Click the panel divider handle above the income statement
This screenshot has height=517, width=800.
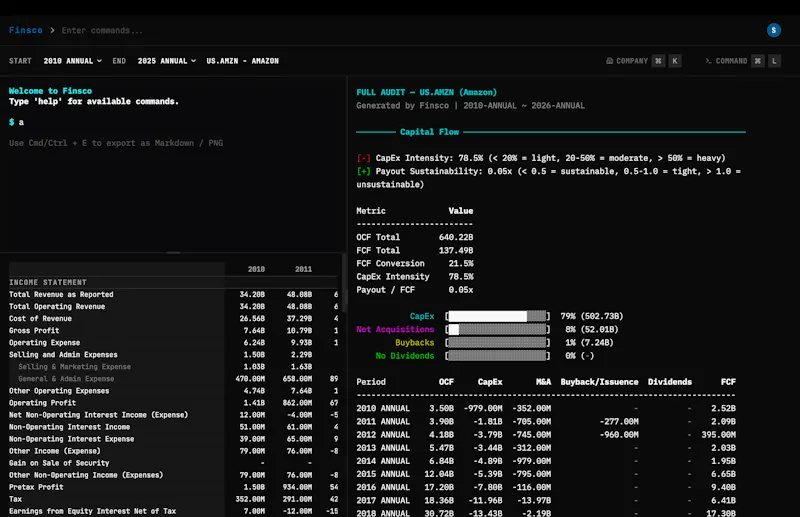[173, 252]
